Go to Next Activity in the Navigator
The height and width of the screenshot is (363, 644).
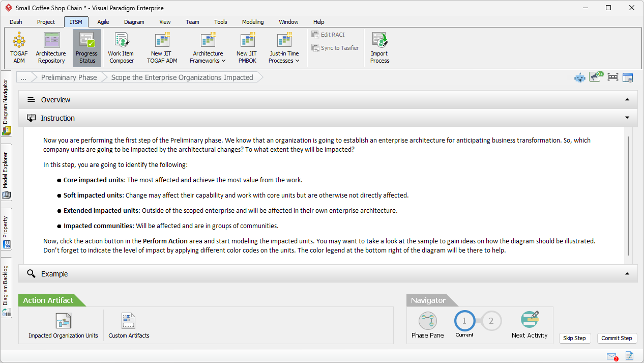[x=530, y=325]
